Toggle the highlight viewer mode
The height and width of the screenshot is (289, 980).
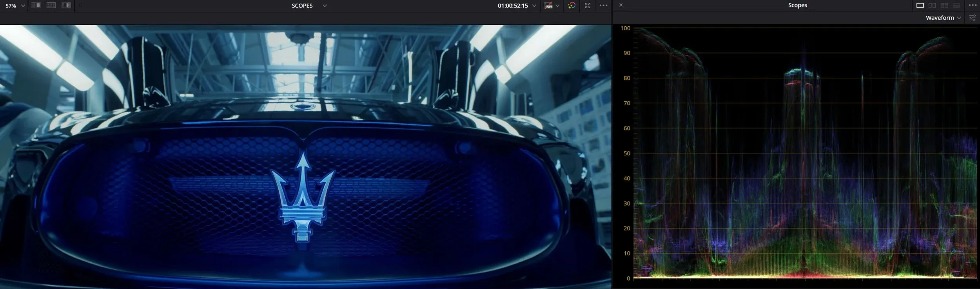pyautogui.click(x=66, y=5)
